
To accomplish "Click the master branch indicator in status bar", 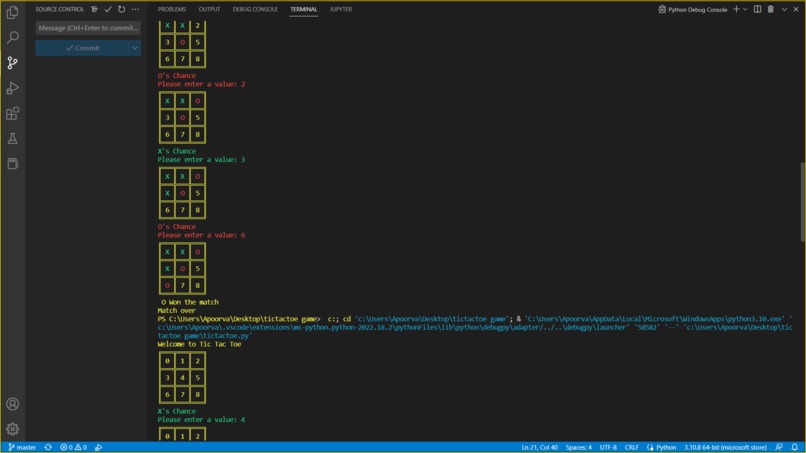I will [22, 447].
